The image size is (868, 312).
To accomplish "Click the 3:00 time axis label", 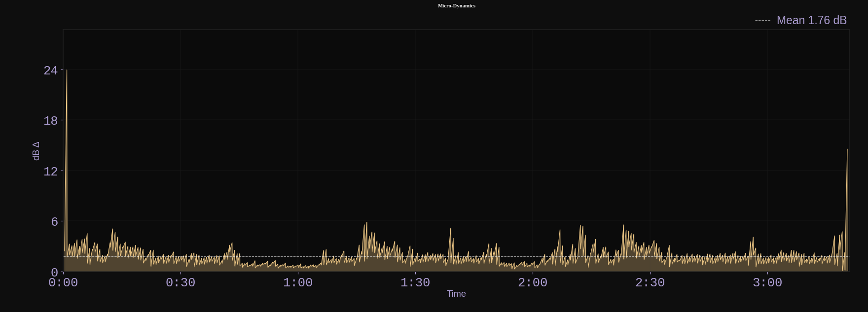I will [x=767, y=283].
